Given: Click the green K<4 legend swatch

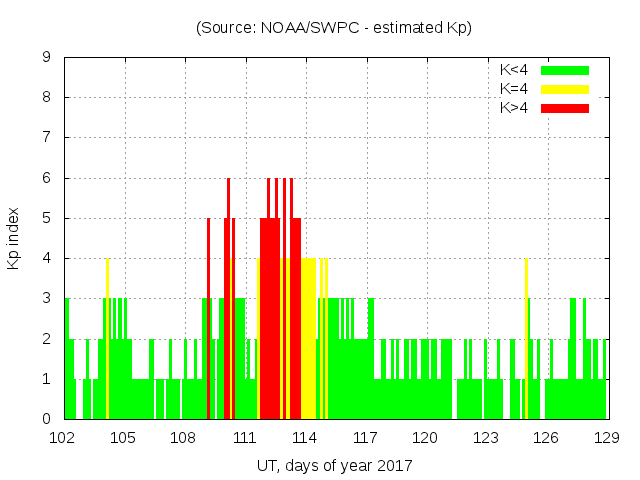Looking at the screenshot, I should (565, 70).
